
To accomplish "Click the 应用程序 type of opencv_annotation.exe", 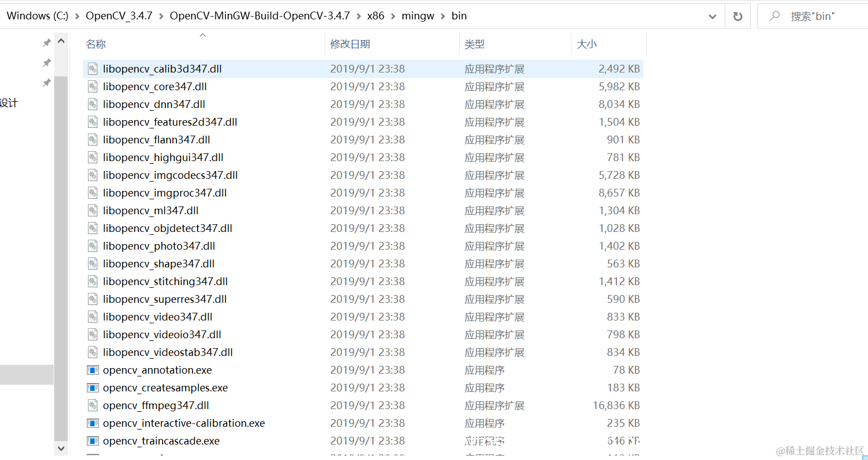I will click(x=485, y=370).
